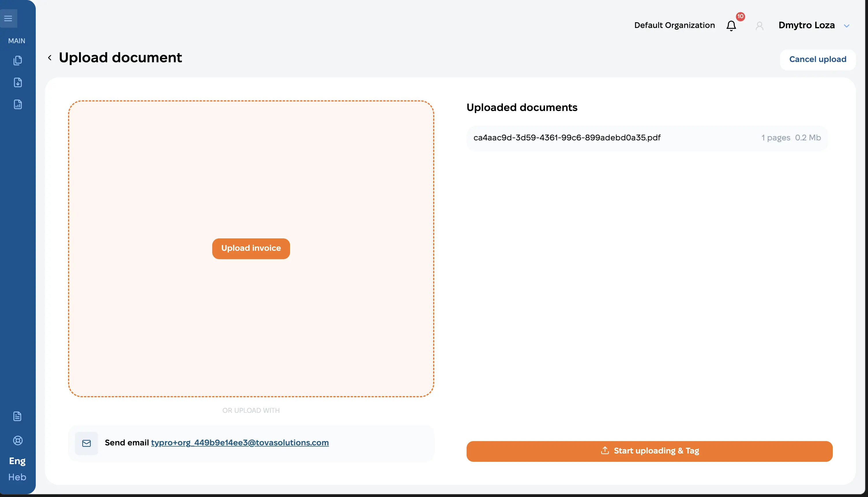868x497 pixels.
Task: Go back using the chevron beside Upload document
Action: (50, 58)
